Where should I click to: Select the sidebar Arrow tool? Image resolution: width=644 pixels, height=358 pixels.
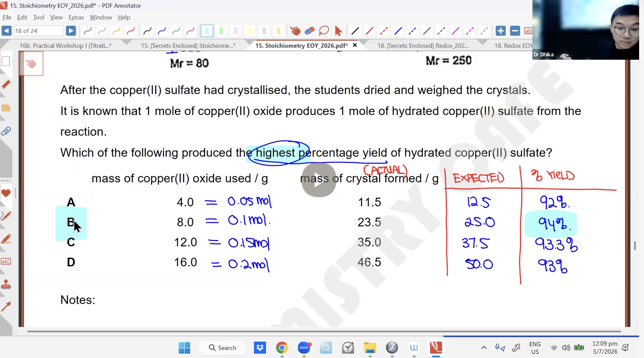tap(6, 307)
